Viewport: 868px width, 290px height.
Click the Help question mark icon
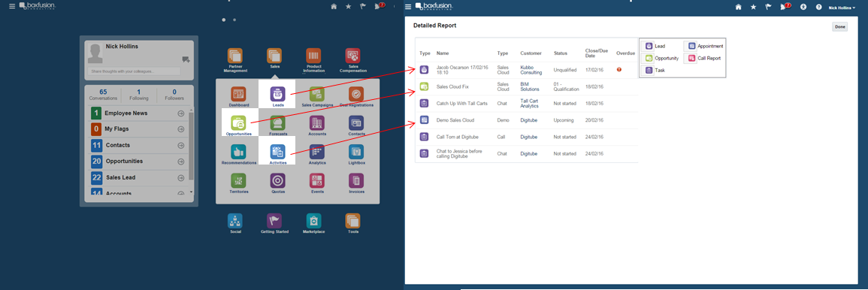coord(818,7)
